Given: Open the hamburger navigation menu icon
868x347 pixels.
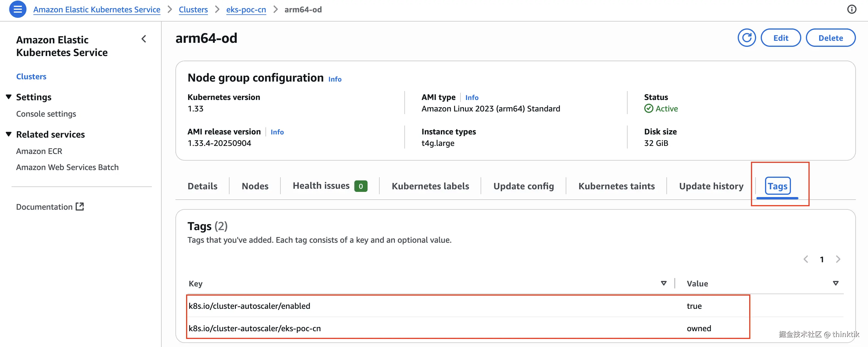Looking at the screenshot, I should coord(18,9).
